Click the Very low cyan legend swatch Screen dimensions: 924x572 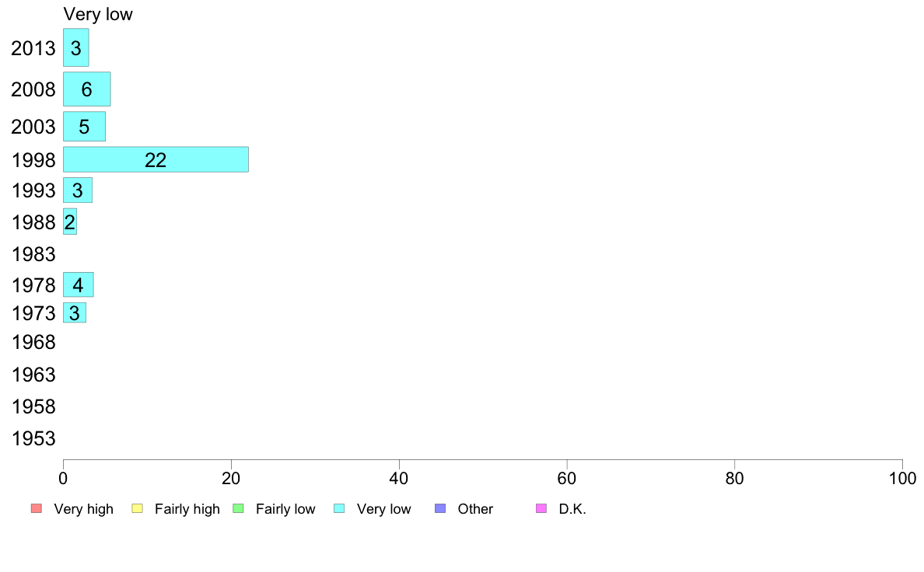tap(339, 508)
